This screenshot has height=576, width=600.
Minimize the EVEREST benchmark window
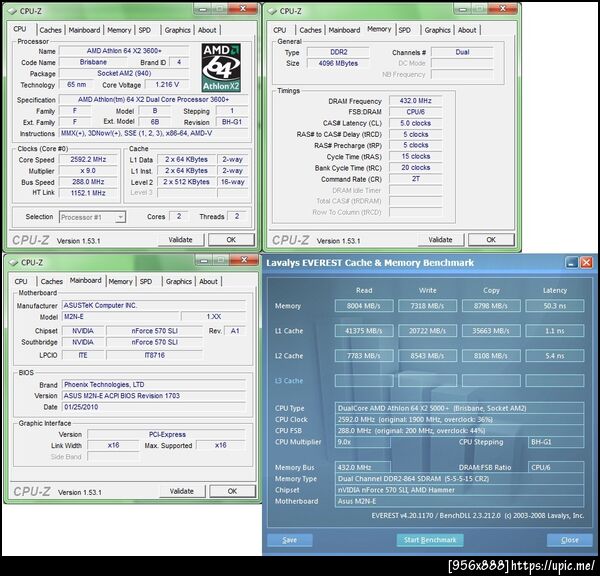pos(572,263)
